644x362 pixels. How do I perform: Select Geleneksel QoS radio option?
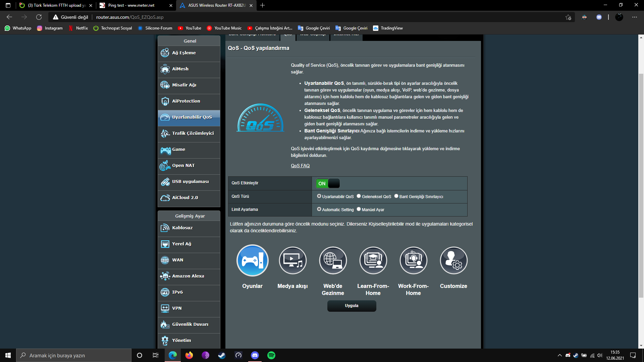tap(359, 196)
